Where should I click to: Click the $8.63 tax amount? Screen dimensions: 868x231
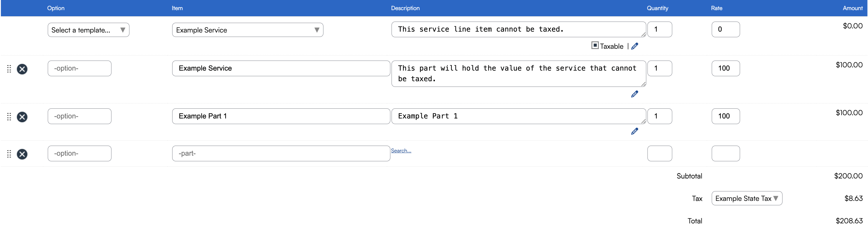(x=854, y=198)
